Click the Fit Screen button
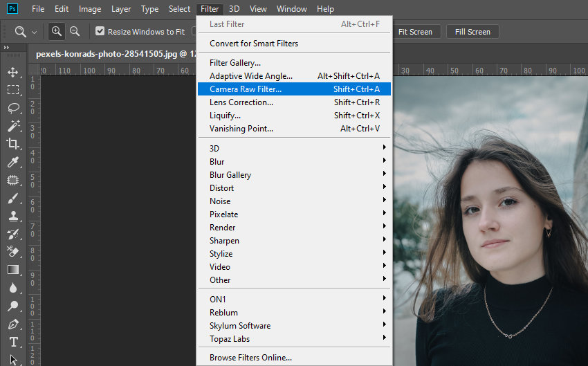Image resolution: width=588 pixels, height=366 pixels. 416,32
